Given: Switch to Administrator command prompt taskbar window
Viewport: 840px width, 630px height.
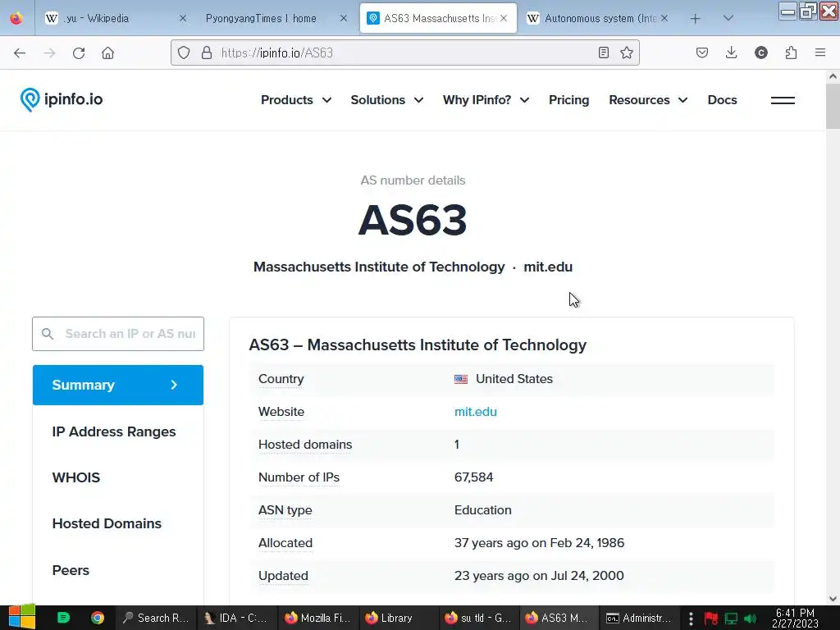Looking at the screenshot, I should (x=639, y=618).
